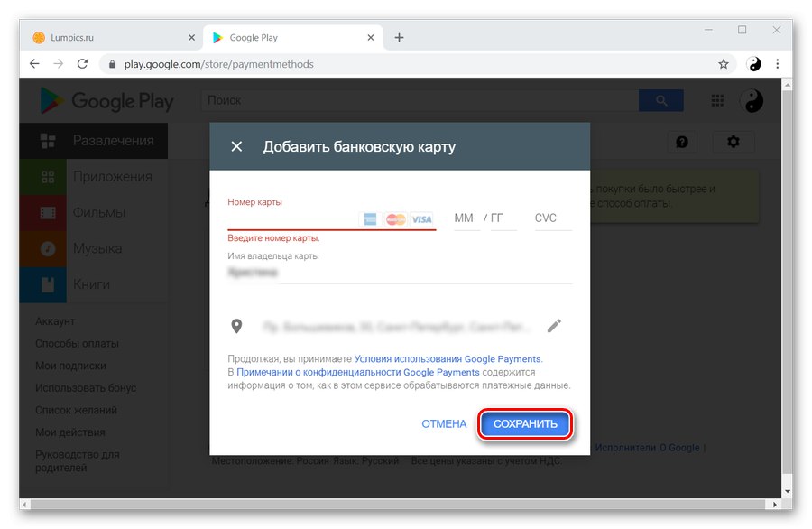Open the О Google footer link
The image size is (812, 529).
(x=678, y=448)
